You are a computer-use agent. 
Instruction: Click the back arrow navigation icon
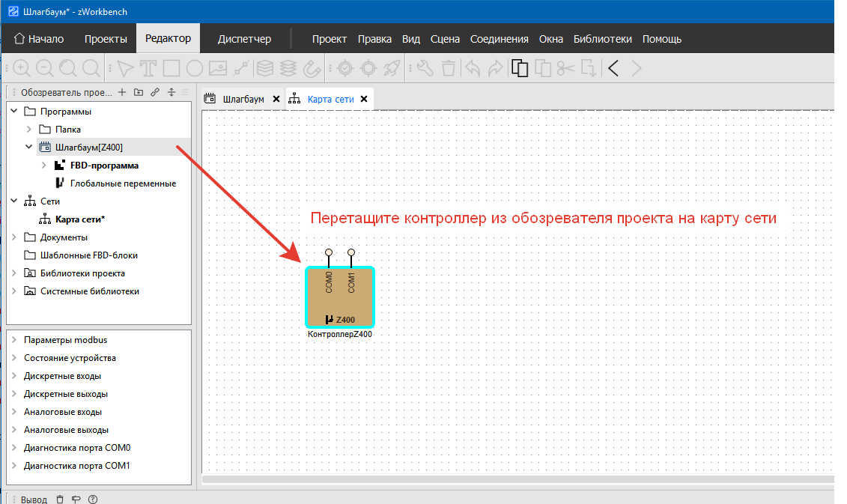click(613, 69)
